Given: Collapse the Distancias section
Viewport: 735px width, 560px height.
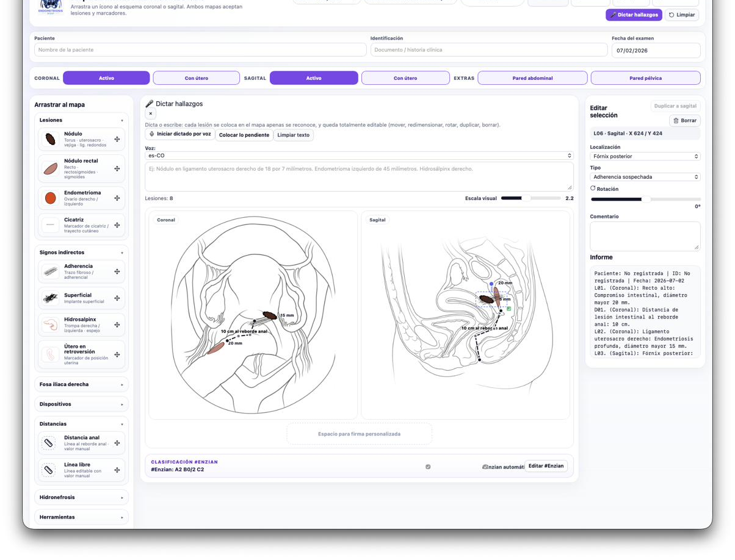Looking at the screenshot, I should (x=81, y=423).
